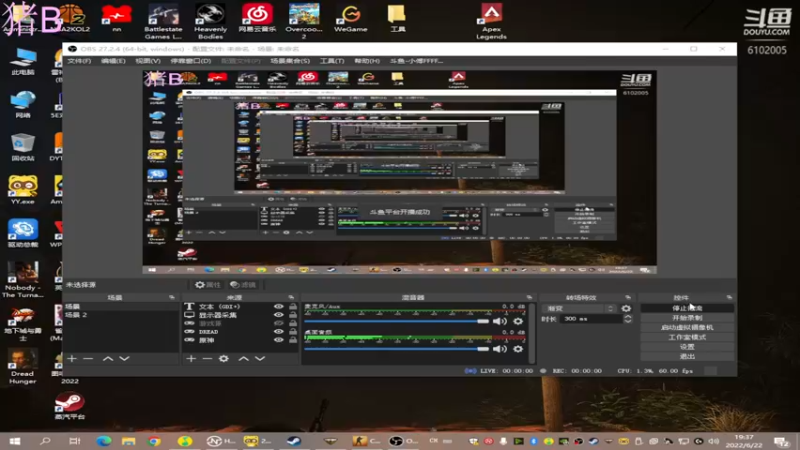Move the source up in the list
The width and height of the screenshot is (800, 450).
(243, 359)
